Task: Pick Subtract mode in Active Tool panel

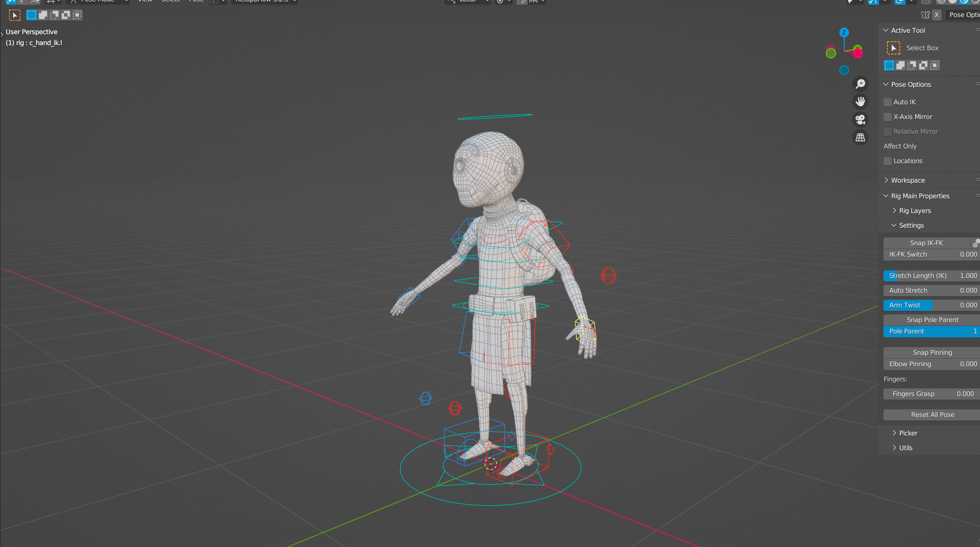Action: click(x=912, y=65)
